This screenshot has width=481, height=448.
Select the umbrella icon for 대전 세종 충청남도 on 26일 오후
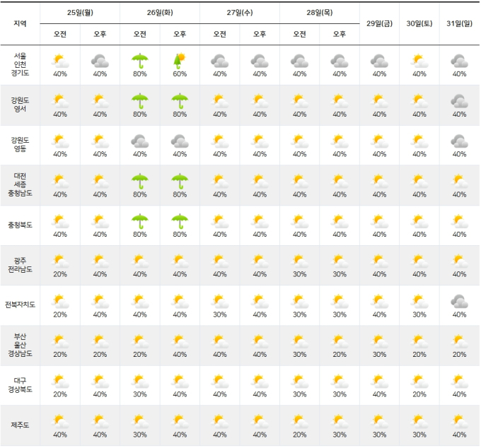[x=180, y=181]
